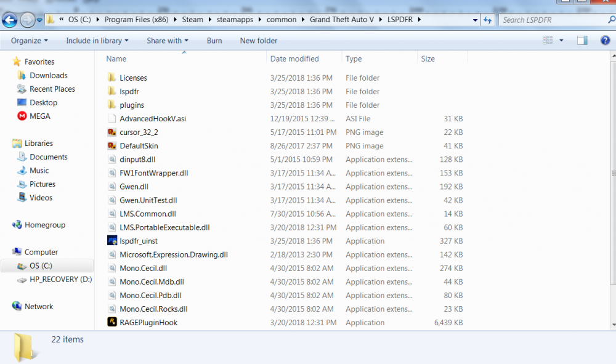Select Libraries in the navigation pane
Image resolution: width=616 pixels, height=364 pixels.
click(38, 144)
